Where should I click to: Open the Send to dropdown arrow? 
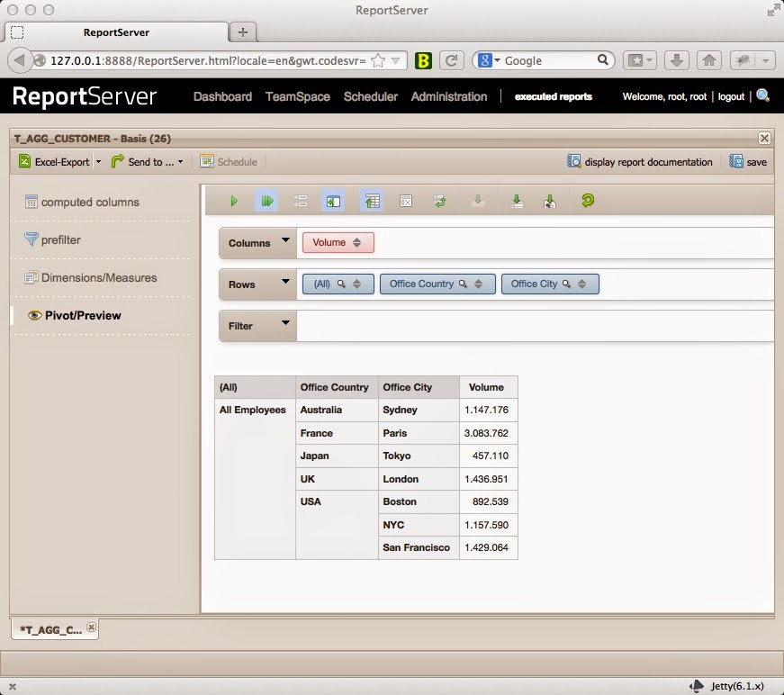[x=181, y=161]
